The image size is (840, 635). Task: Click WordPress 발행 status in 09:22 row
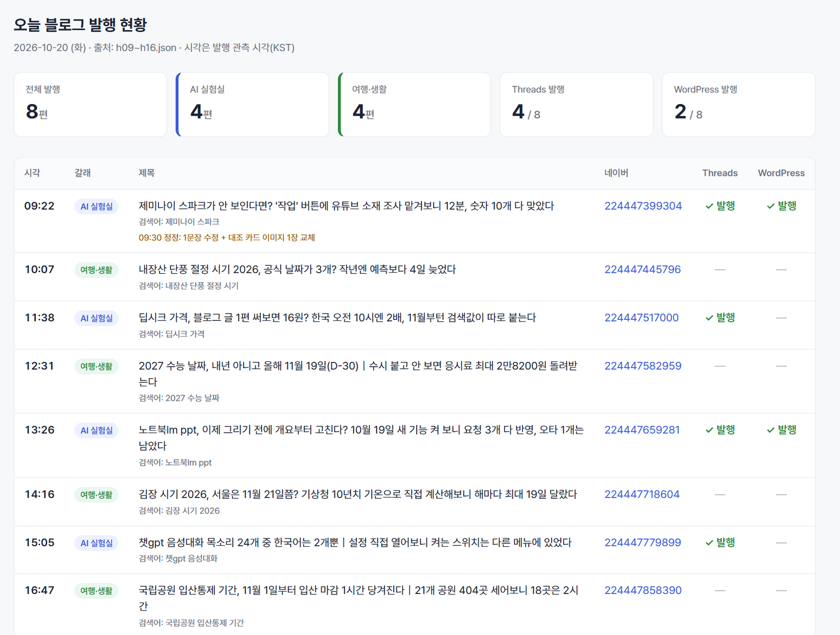[x=781, y=206]
